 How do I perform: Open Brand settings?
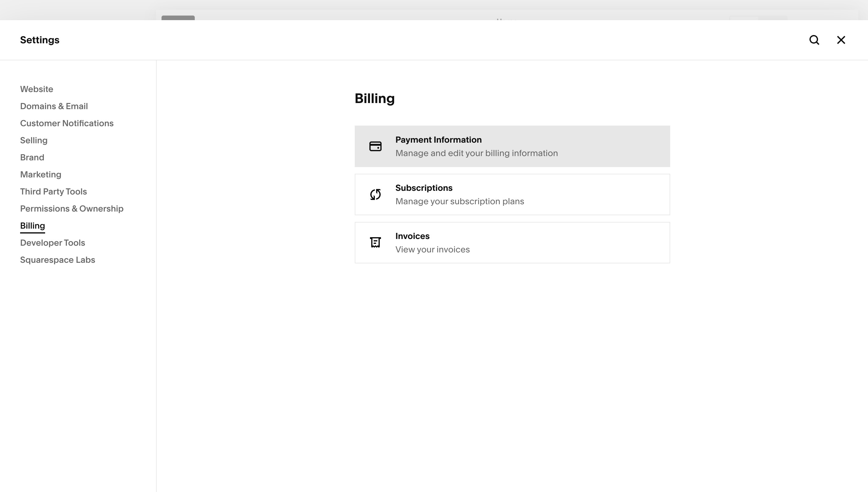point(32,158)
